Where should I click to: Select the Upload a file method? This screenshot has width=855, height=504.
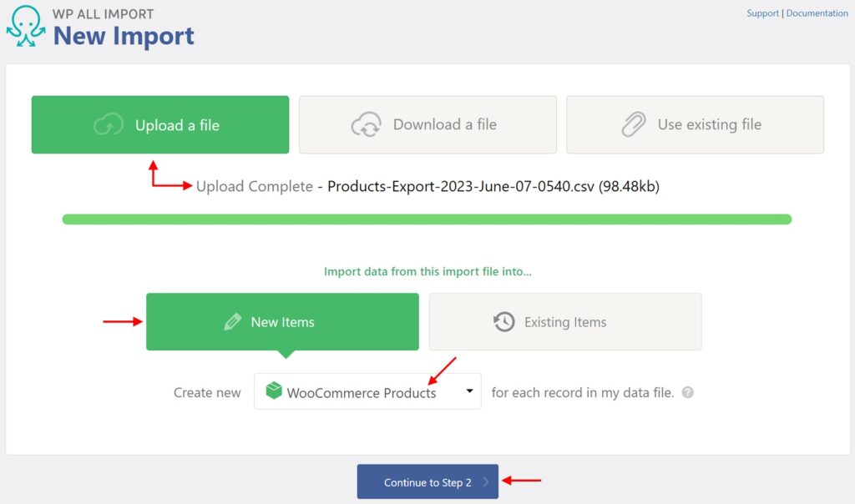[159, 124]
